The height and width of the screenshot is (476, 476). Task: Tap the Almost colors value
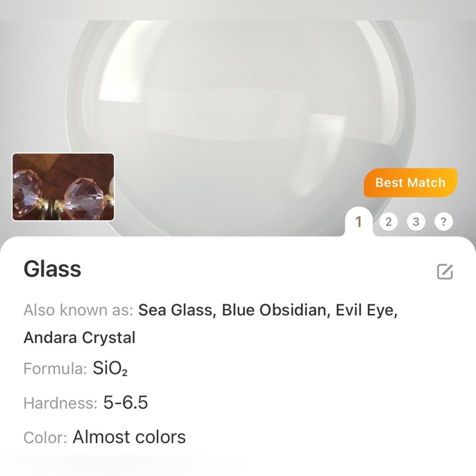point(129,437)
